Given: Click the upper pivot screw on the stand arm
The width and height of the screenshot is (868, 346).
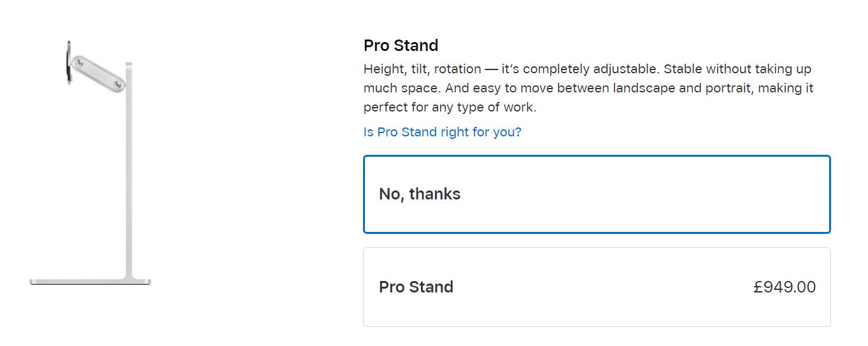Looking at the screenshot, I should tap(78, 62).
